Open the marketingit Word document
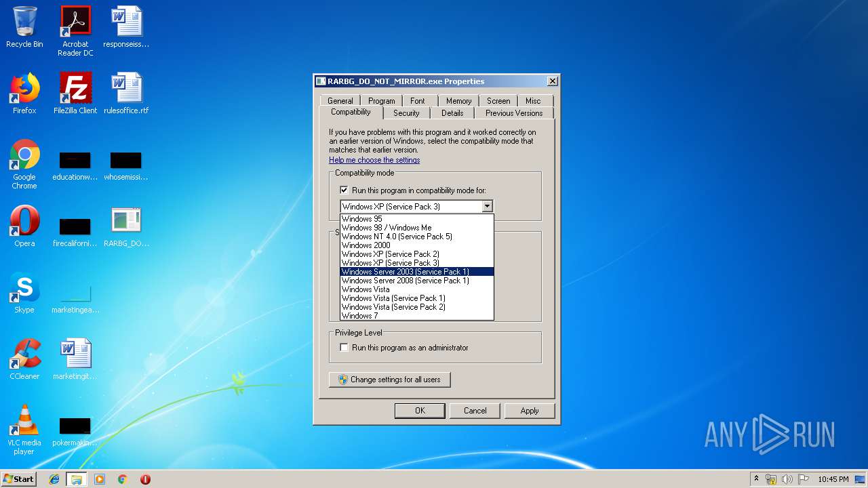This screenshot has width=868, height=488. click(x=75, y=359)
